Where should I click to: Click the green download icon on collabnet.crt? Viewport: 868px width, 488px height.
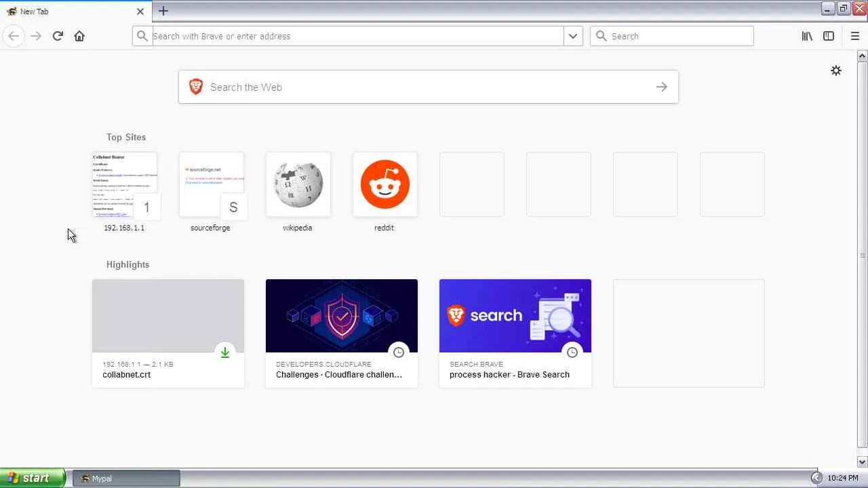[x=225, y=352]
